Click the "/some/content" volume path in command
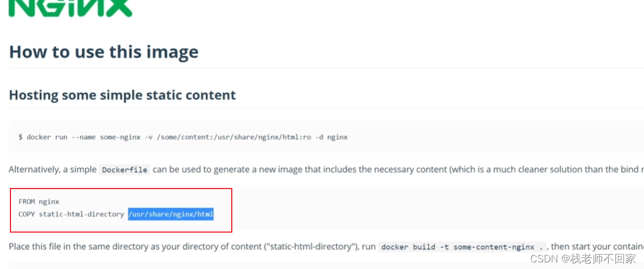Screen dimensions: 644x269 182,137
